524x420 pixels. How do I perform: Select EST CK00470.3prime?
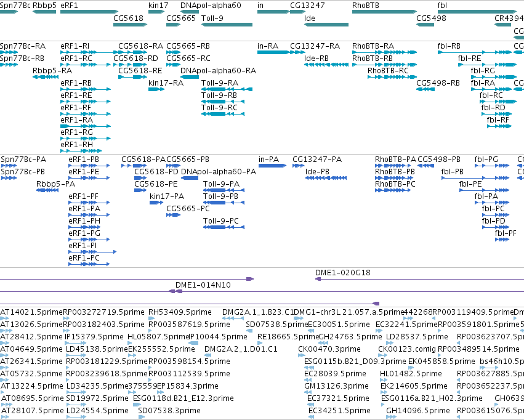300,355
